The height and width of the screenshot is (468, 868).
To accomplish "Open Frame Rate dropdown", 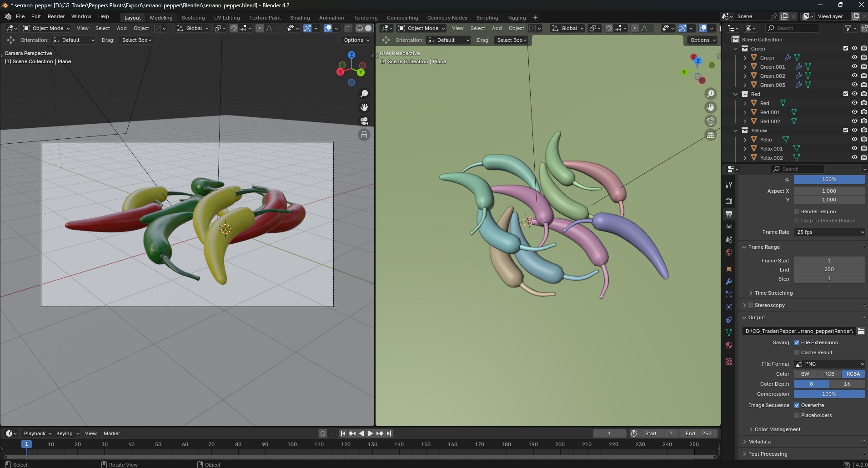I will [829, 232].
